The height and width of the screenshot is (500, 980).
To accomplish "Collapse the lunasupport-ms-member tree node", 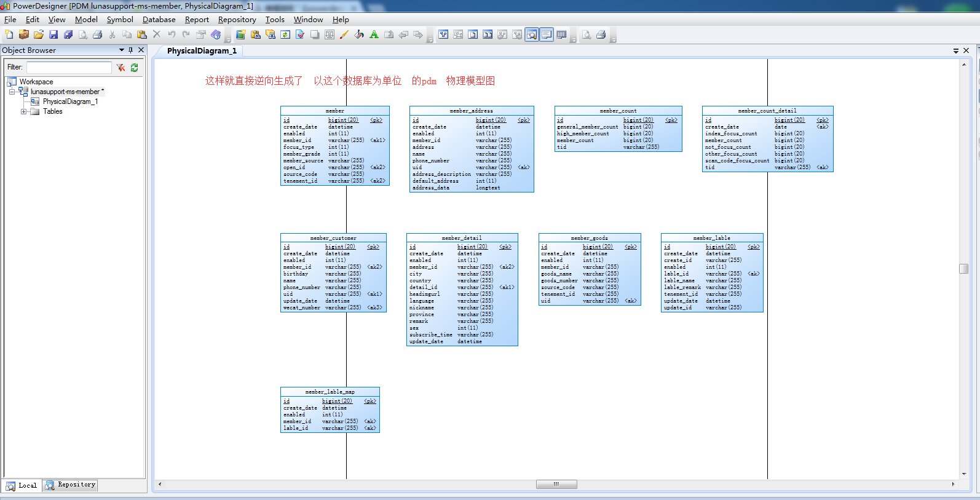I will [x=12, y=92].
